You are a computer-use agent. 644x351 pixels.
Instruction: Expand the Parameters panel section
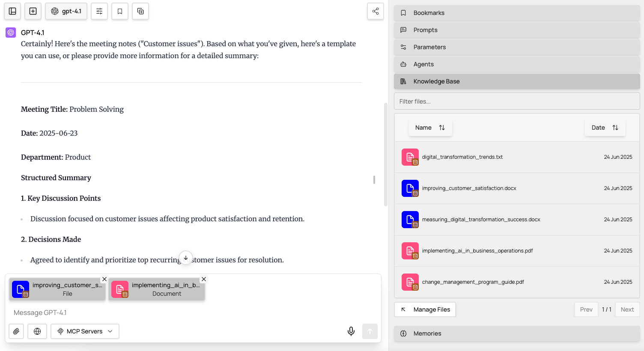(517, 47)
